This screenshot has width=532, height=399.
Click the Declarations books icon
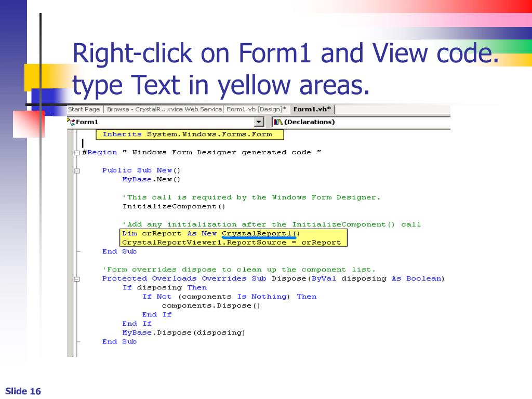(x=278, y=122)
